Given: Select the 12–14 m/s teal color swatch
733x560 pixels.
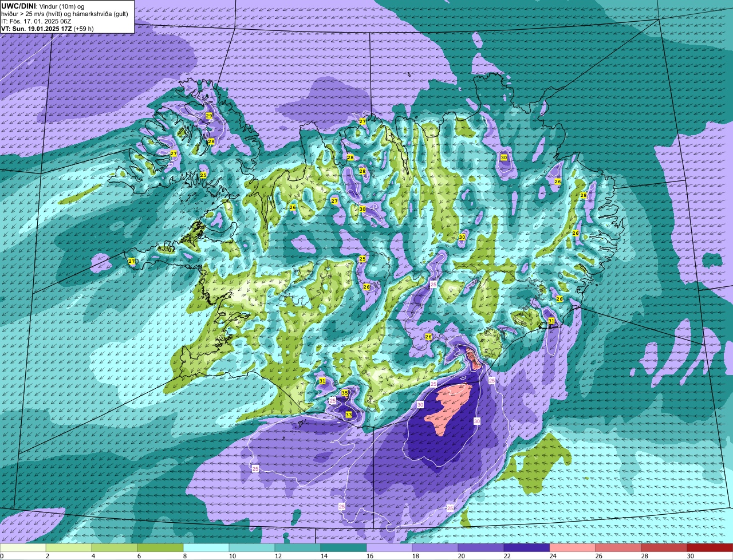Looking at the screenshot, I should pyautogui.click(x=298, y=547).
